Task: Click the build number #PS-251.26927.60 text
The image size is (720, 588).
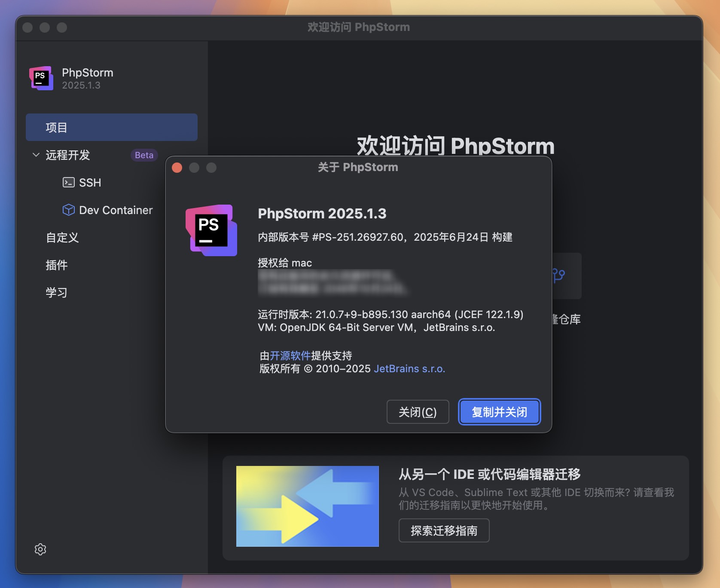Action: point(358,237)
